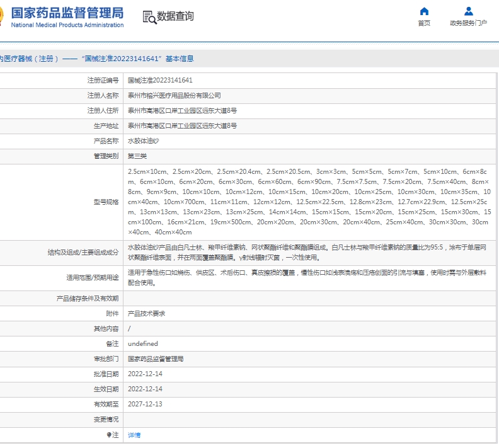499x448 pixels.
Task: Click the 结构及组成/主要组成成分 label
Action: pyautogui.click(x=83, y=252)
